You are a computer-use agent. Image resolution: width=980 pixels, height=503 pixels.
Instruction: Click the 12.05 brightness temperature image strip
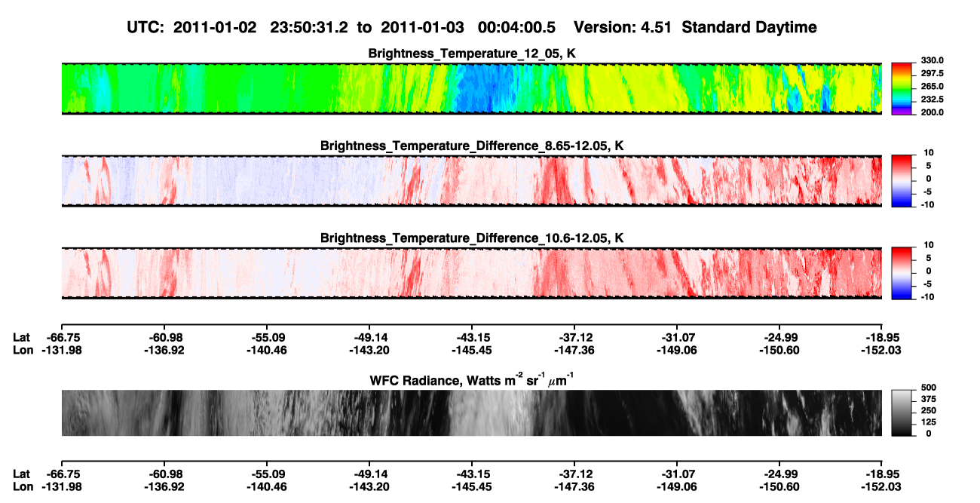(471, 88)
